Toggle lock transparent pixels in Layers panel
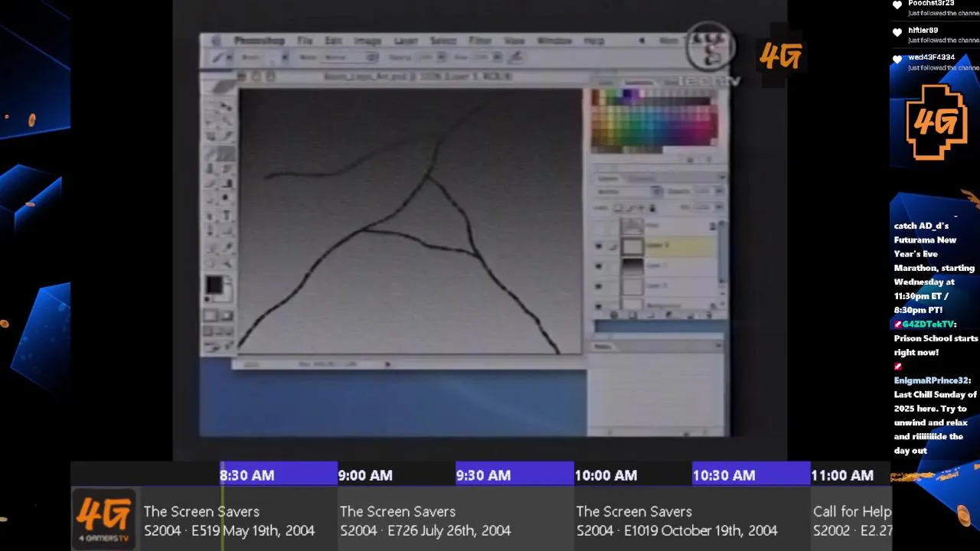Viewport: 980px width, 551px height. [x=619, y=207]
